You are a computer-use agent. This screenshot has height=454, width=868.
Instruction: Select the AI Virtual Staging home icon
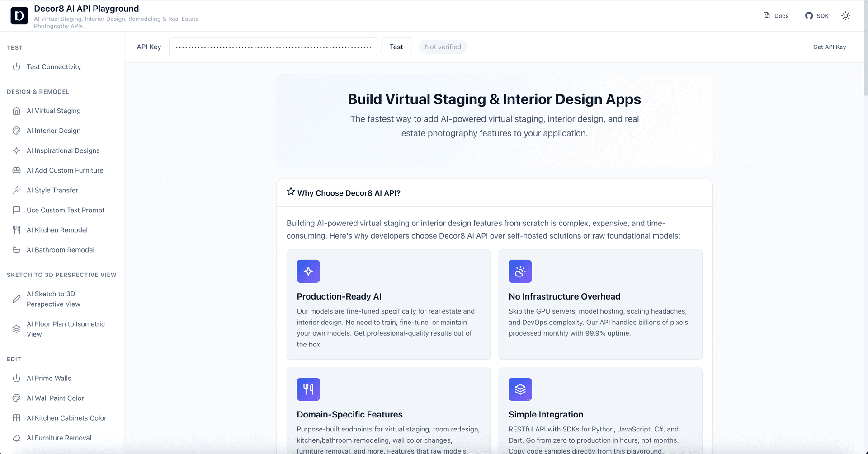point(16,111)
